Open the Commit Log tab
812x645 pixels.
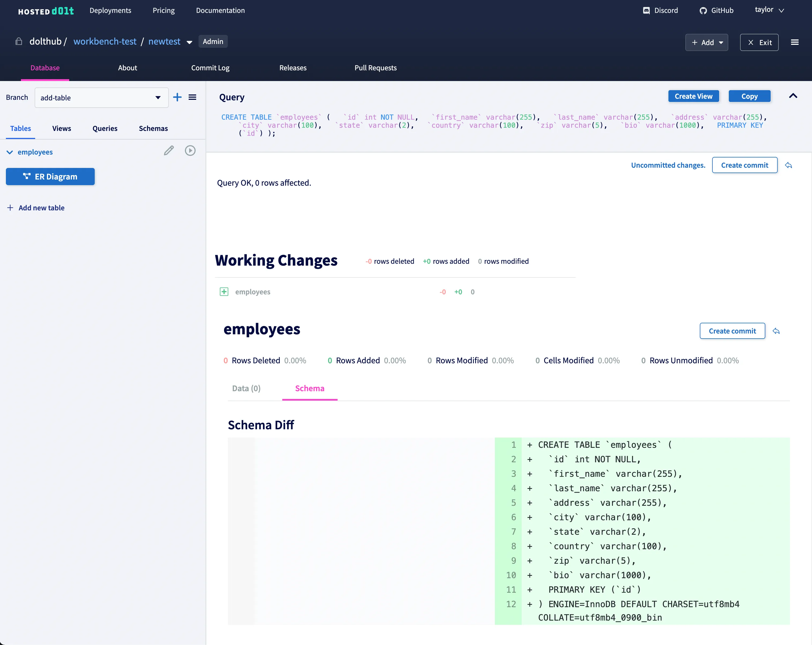[210, 68]
